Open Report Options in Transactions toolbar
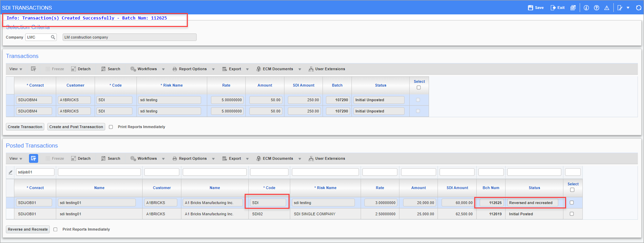Viewport: 644px width, 243px height. point(189,69)
